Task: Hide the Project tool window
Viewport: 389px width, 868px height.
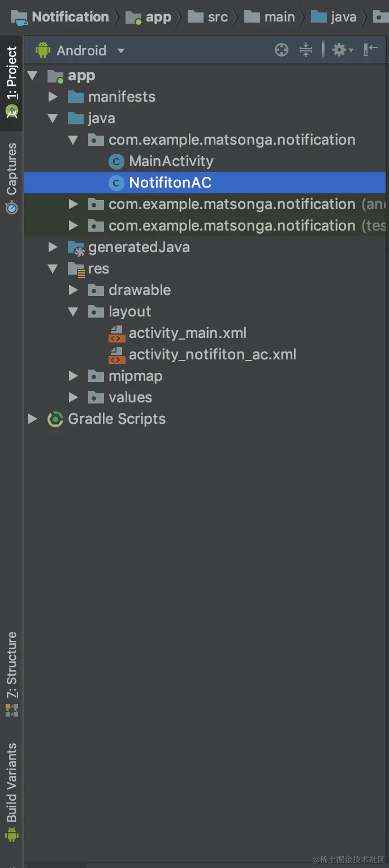Action: (x=370, y=50)
